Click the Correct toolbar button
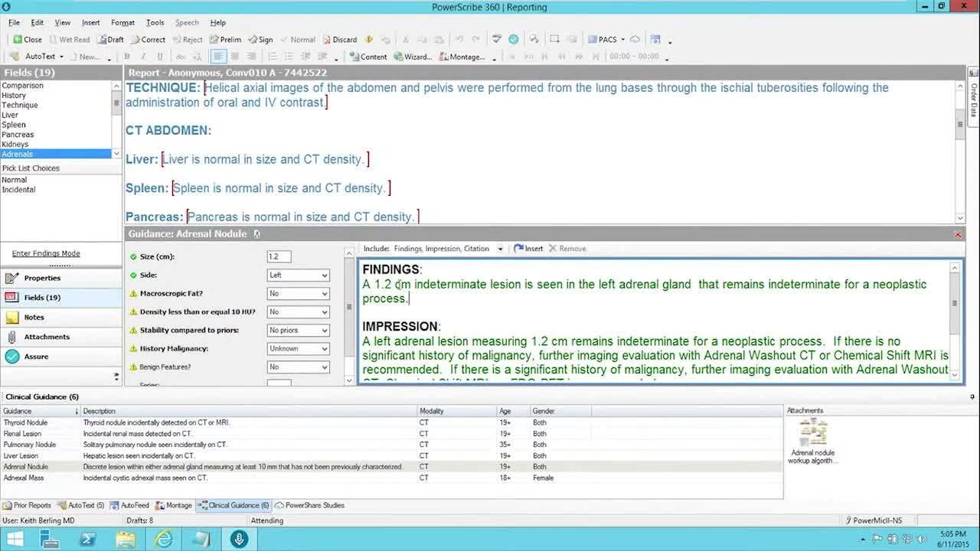This screenshot has width=980, height=551. click(147, 39)
